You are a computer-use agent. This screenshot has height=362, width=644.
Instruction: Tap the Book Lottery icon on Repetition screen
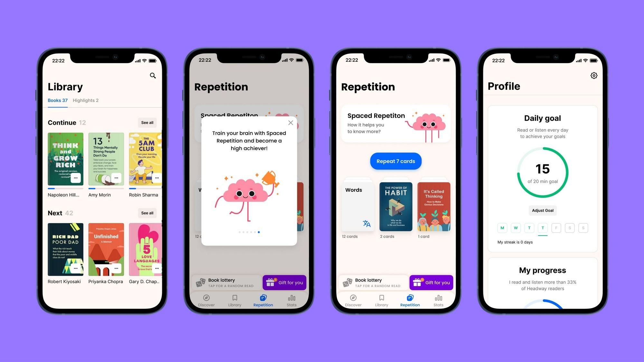(x=348, y=283)
